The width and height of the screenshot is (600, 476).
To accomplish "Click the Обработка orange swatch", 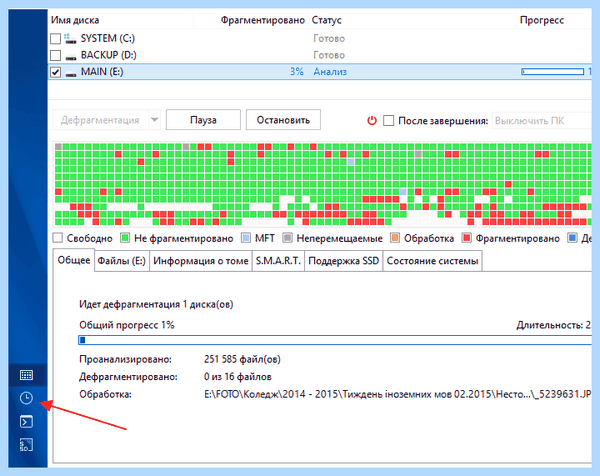I will (395, 238).
